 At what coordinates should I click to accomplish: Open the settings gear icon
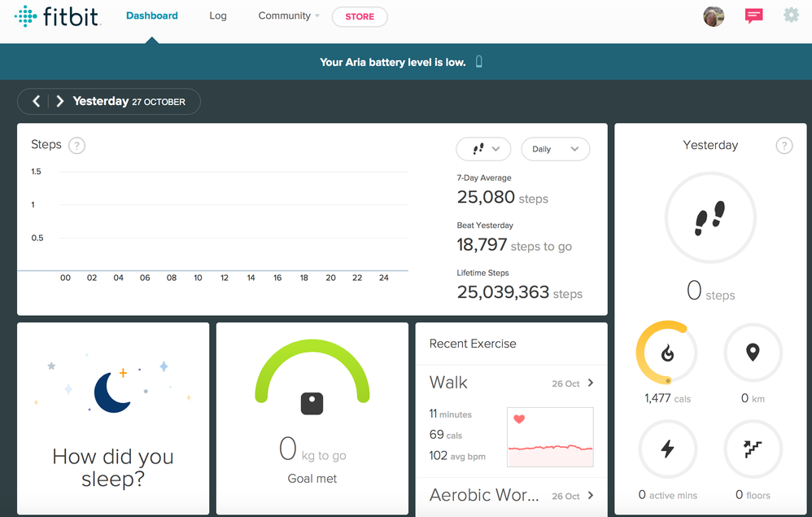coord(791,15)
